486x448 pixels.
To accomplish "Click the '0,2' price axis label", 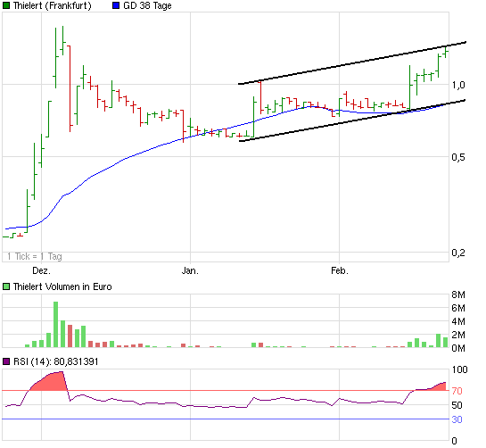I will (x=458, y=253).
